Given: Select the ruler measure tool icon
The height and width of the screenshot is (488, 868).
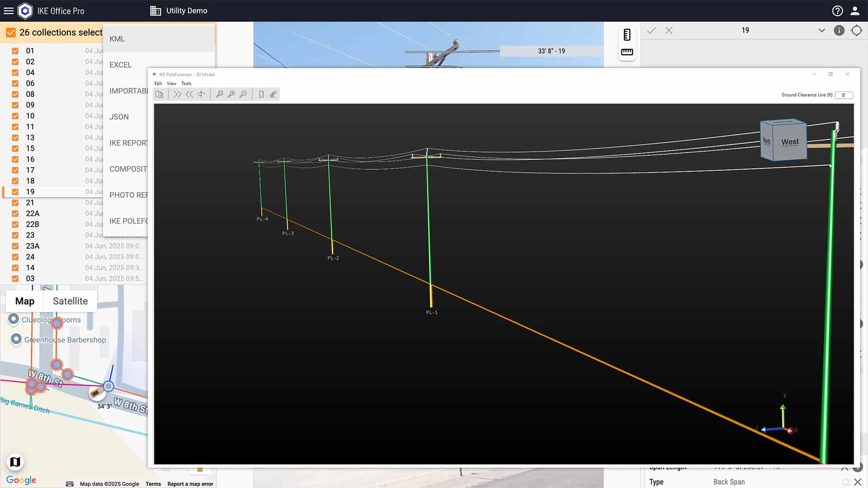Looking at the screenshot, I should coord(627,52).
